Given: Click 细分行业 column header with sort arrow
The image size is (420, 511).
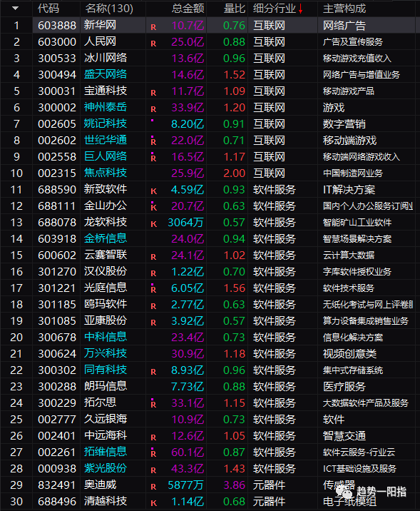Looking at the screenshot, I should (x=278, y=9).
